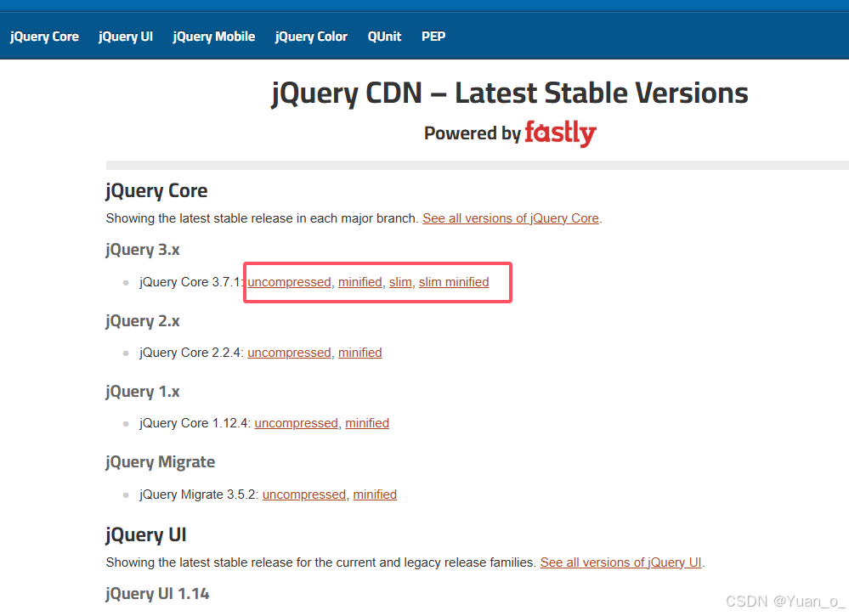Open jQuery Core 1.12.4 minified link
The height and width of the screenshot is (616, 849).
(367, 423)
